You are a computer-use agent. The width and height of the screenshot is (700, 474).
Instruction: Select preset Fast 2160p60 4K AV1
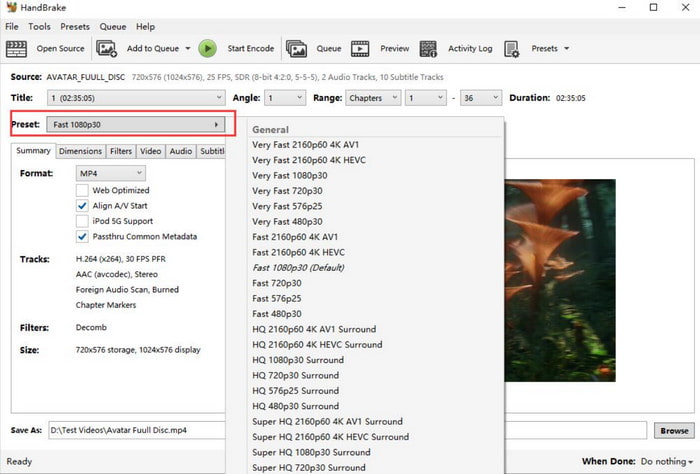click(x=295, y=237)
